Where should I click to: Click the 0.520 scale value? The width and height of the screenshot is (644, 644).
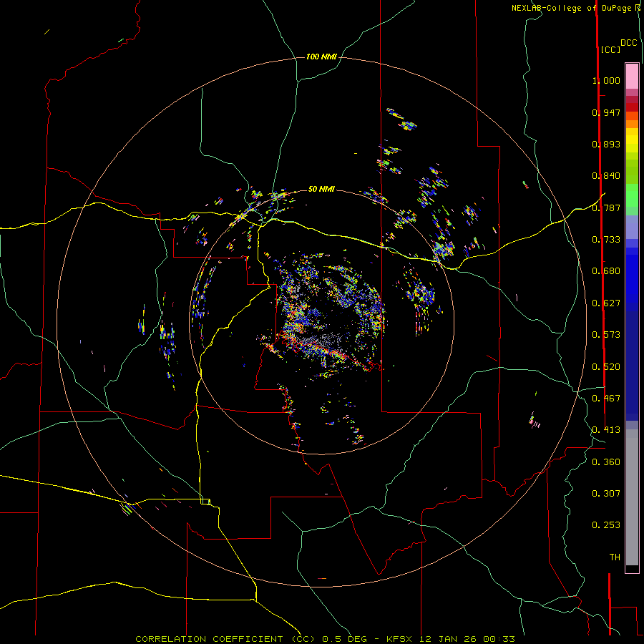[606, 367]
